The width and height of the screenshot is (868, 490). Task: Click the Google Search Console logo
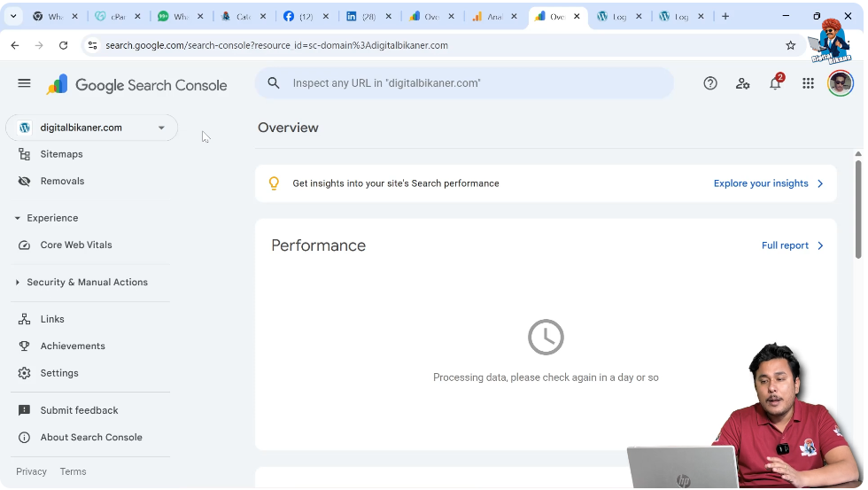tap(136, 85)
